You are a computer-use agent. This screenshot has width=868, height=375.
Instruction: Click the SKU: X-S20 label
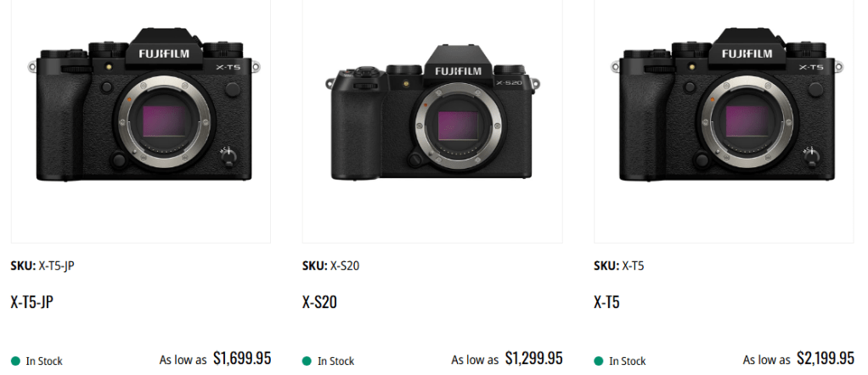(x=330, y=266)
